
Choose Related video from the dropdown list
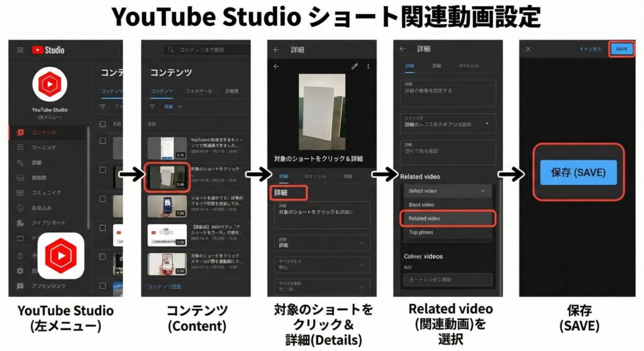447,218
